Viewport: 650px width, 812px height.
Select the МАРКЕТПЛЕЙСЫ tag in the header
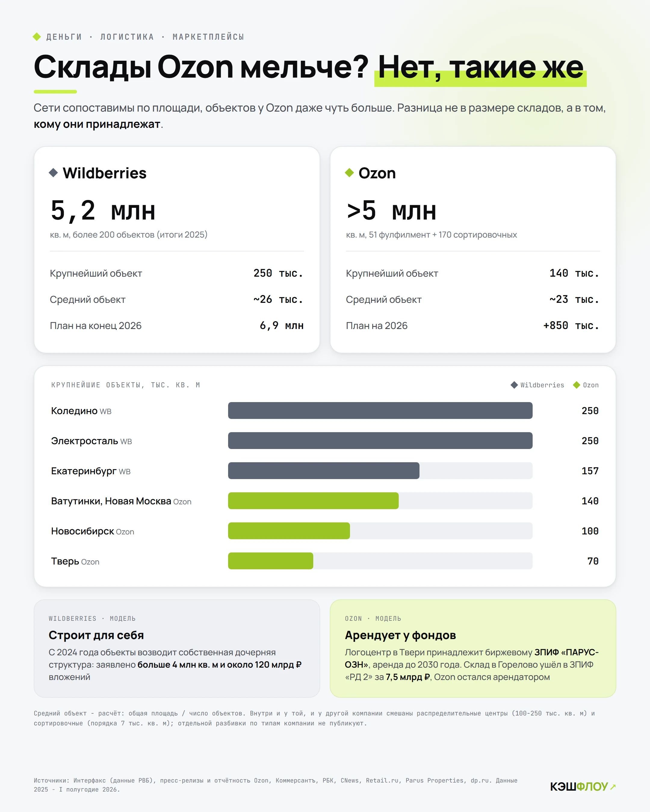click(208, 37)
